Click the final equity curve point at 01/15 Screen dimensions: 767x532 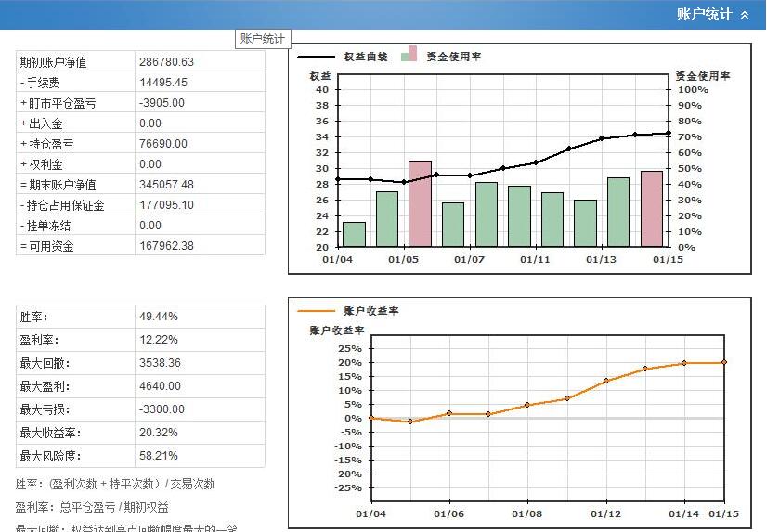coord(668,134)
